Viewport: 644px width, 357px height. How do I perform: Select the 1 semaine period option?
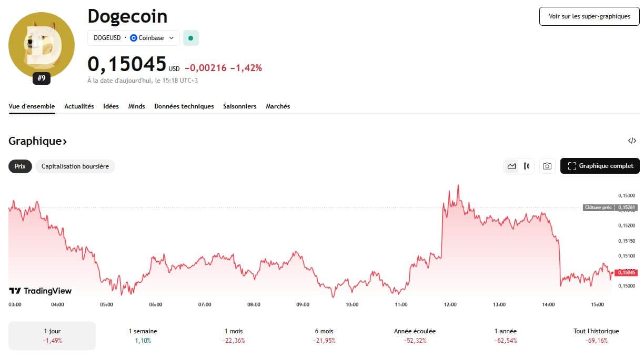[142, 334]
